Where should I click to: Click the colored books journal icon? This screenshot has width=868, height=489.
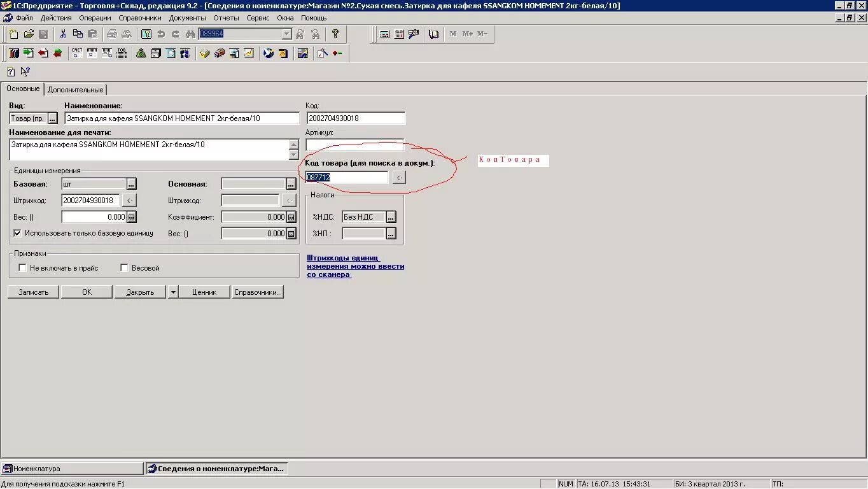coord(14,53)
